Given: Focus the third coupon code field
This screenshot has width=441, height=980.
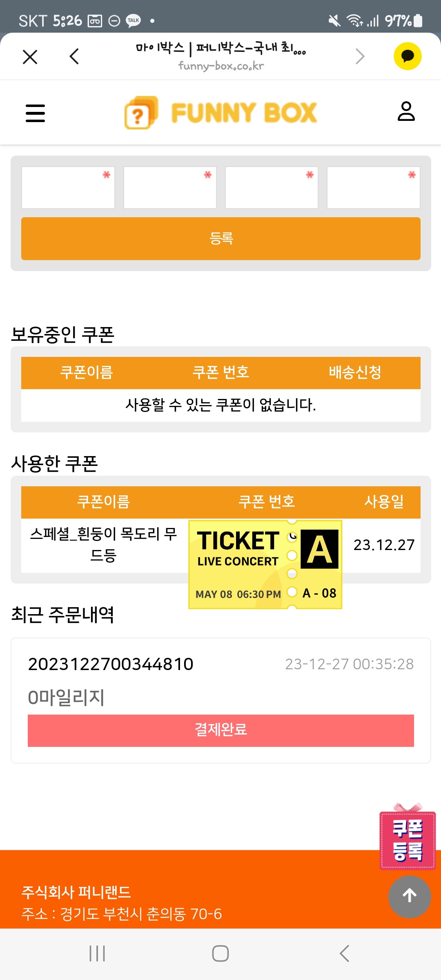Looking at the screenshot, I should pyautogui.click(x=272, y=188).
